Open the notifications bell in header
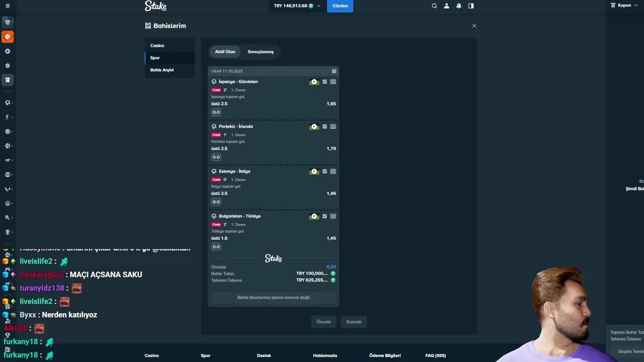Screen dimensions: 644x362 [458, 6]
